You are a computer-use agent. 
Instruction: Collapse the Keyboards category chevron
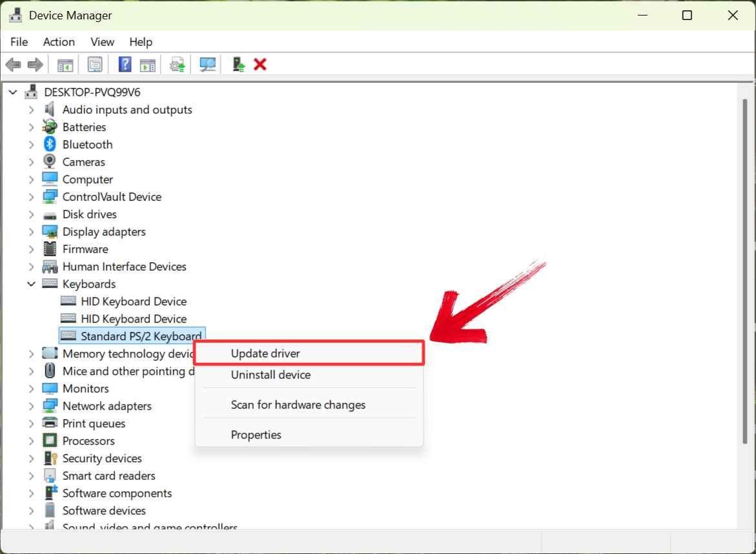32,284
